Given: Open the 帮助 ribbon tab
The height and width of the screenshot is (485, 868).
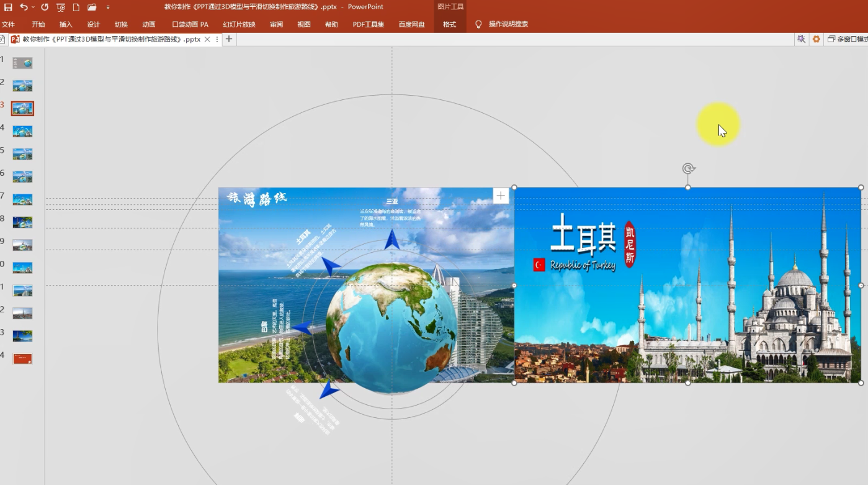Looking at the screenshot, I should 331,24.
